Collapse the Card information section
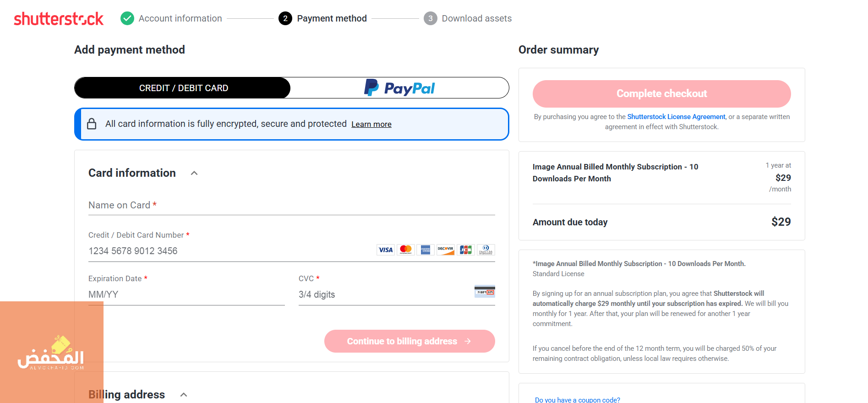The image size is (868, 403). point(194,173)
